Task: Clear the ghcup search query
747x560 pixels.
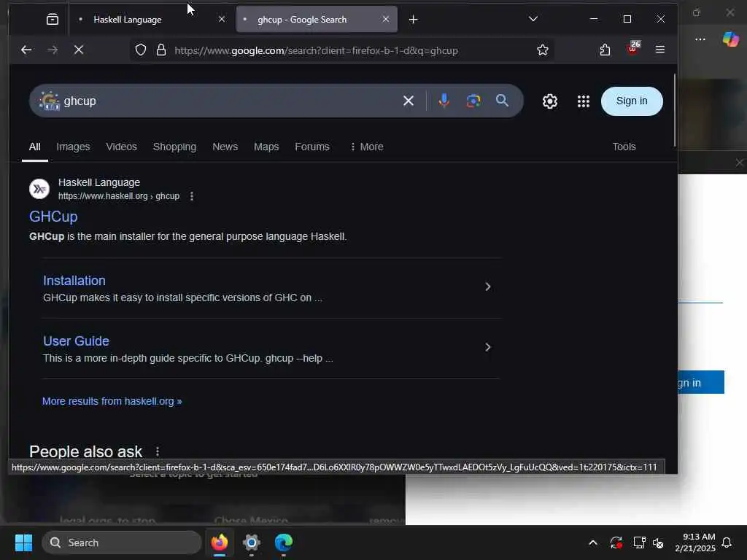Action: click(x=409, y=101)
